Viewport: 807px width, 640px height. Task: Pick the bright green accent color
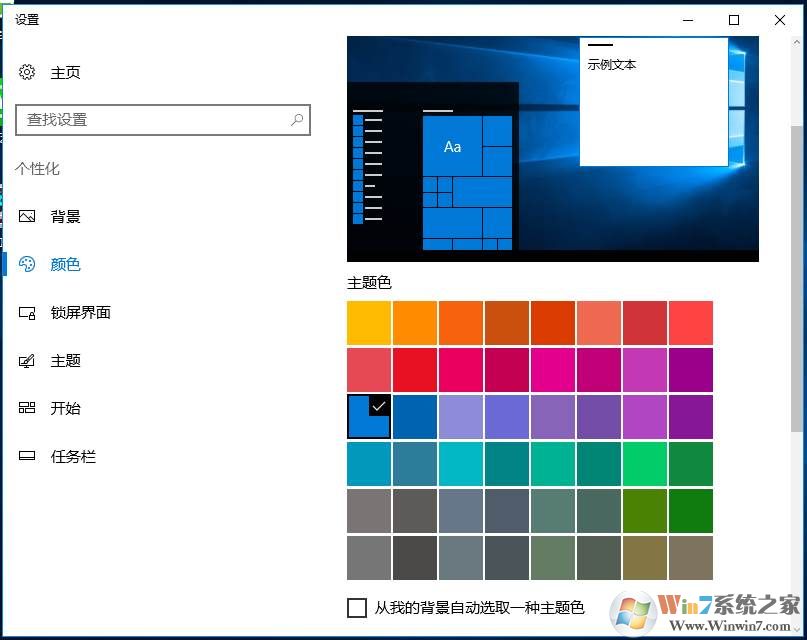644,463
